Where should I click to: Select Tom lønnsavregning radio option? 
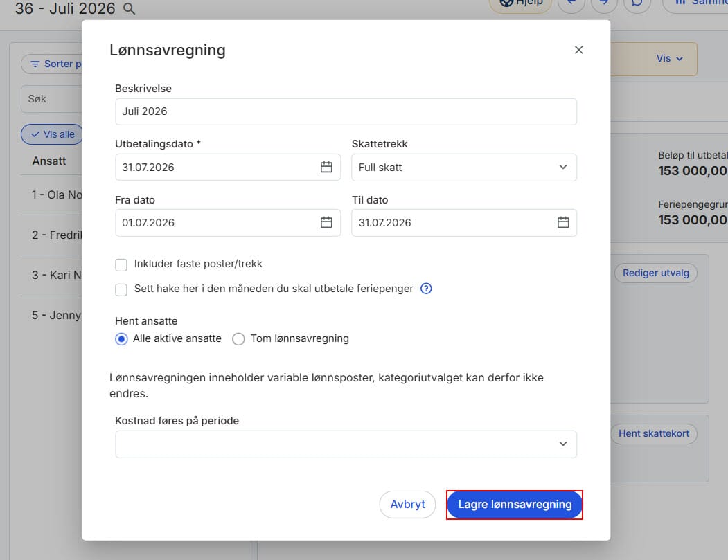click(239, 339)
